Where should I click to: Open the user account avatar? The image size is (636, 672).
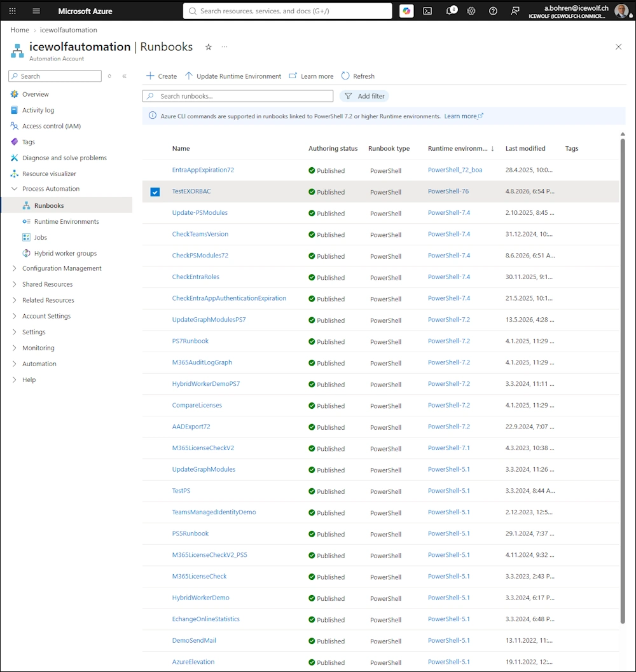tap(621, 11)
